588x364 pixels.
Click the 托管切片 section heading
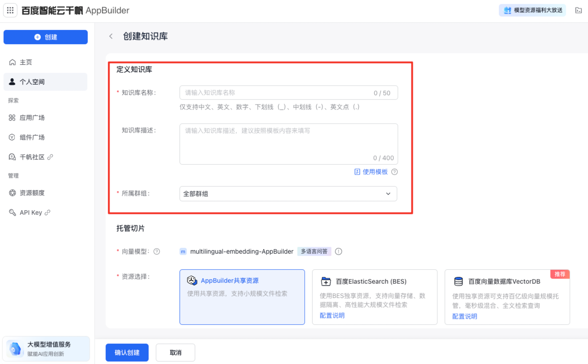click(131, 228)
